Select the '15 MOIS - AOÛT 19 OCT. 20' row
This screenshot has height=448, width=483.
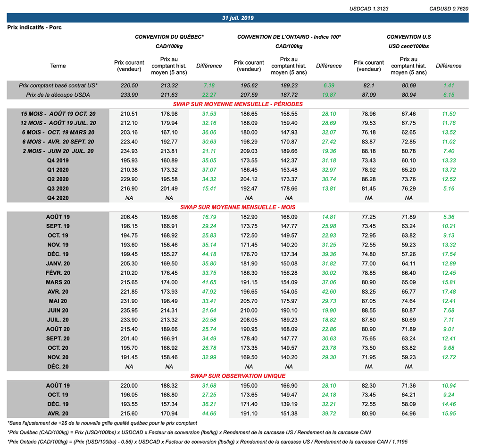tap(58, 114)
